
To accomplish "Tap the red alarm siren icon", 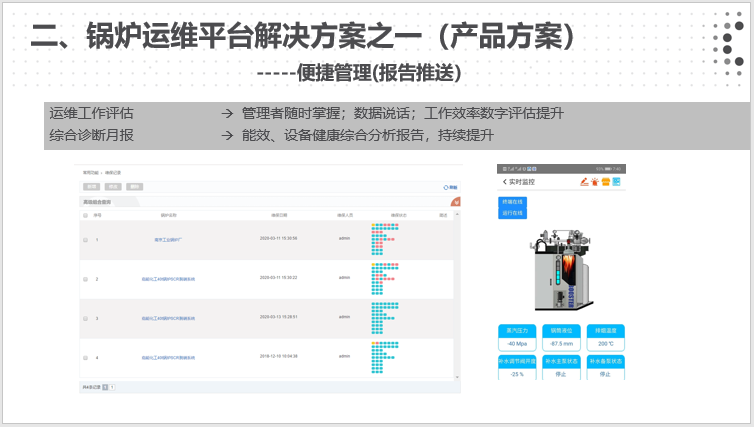I will point(594,182).
